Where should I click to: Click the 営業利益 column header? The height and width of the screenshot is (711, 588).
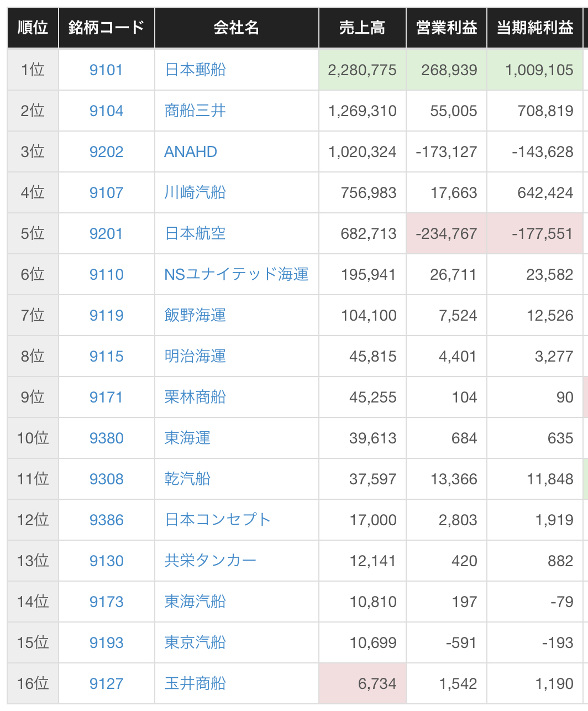(x=446, y=28)
